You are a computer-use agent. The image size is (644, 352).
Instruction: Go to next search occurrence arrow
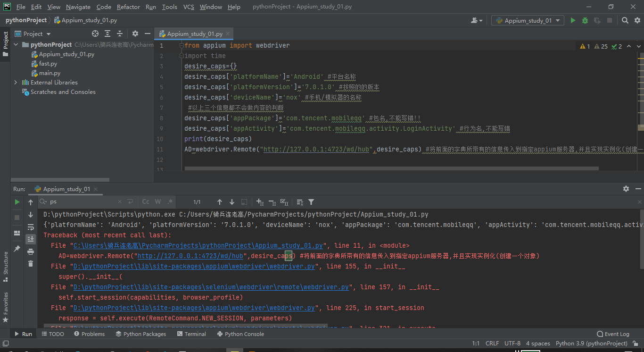(x=232, y=202)
